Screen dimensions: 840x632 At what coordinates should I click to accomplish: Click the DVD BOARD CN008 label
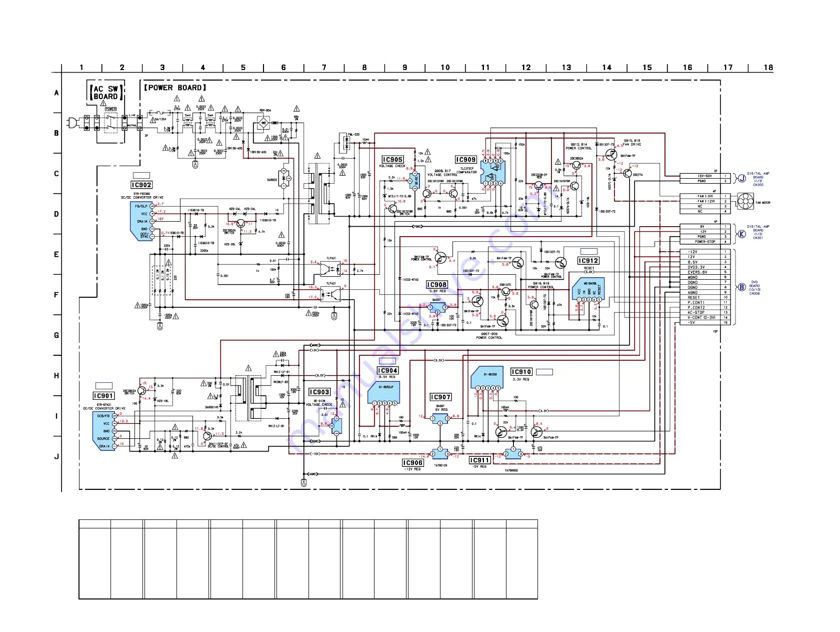point(754,288)
